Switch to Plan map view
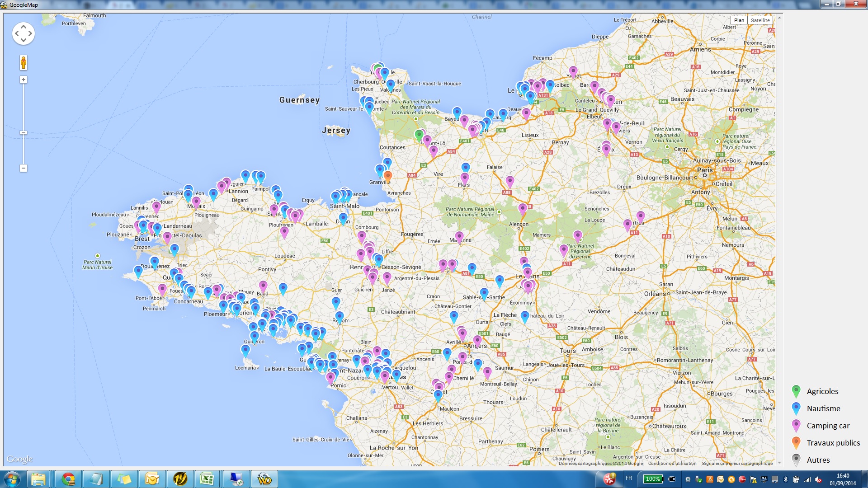The width and height of the screenshot is (868, 488). click(x=739, y=20)
